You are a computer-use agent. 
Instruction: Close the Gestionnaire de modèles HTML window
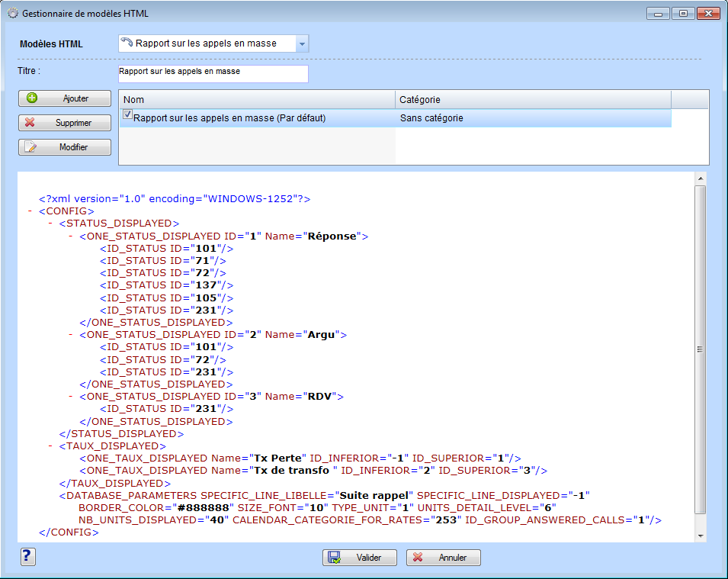pos(708,14)
